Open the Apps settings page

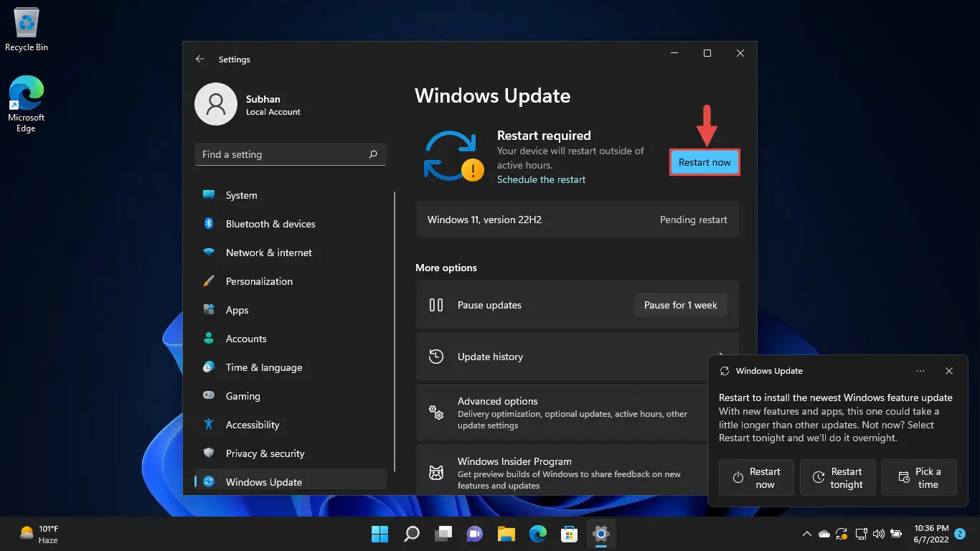coord(290,310)
